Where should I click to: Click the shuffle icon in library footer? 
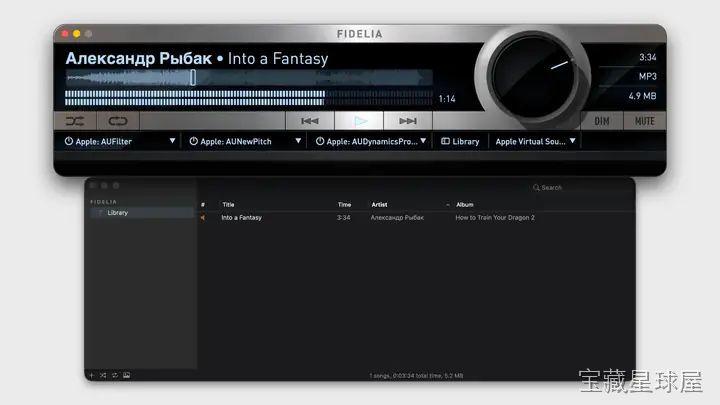tap(103, 376)
